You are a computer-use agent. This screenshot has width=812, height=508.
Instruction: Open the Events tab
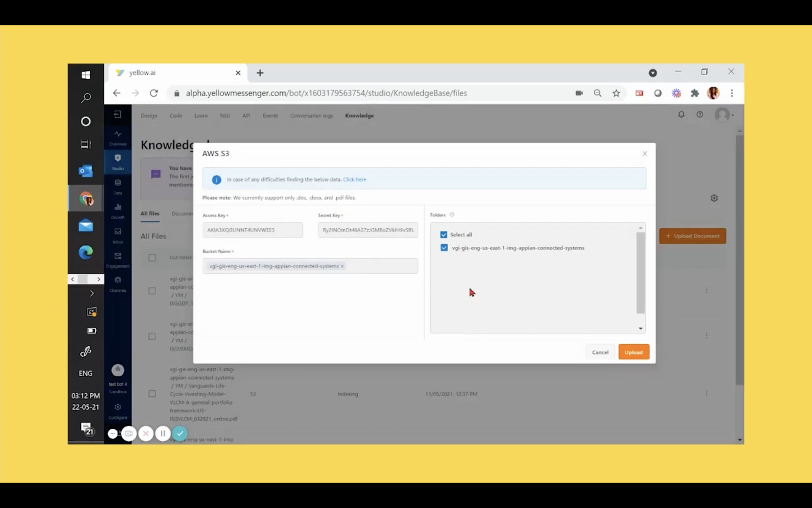pyautogui.click(x=270, y=116)
